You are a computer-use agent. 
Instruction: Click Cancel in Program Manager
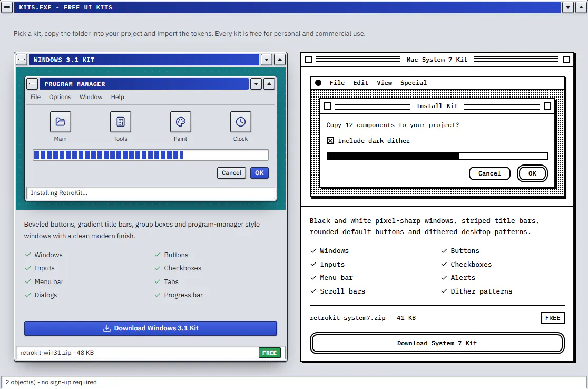pos(231,173)
